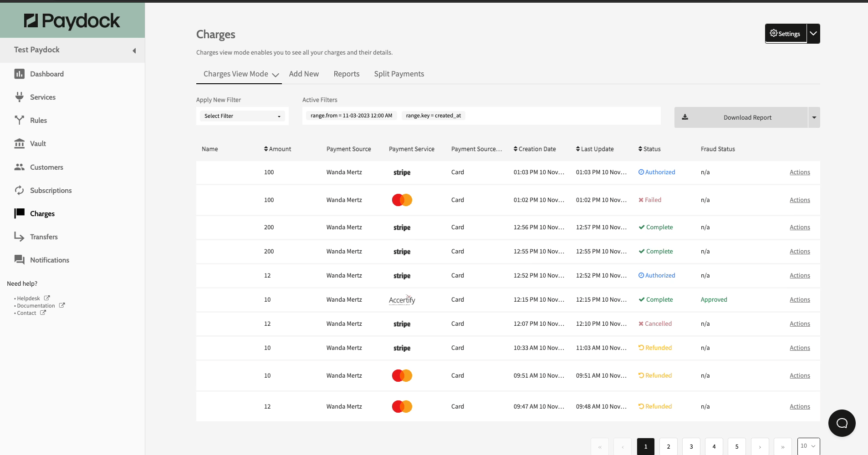Open the Split Payments tab

[399, 74]
